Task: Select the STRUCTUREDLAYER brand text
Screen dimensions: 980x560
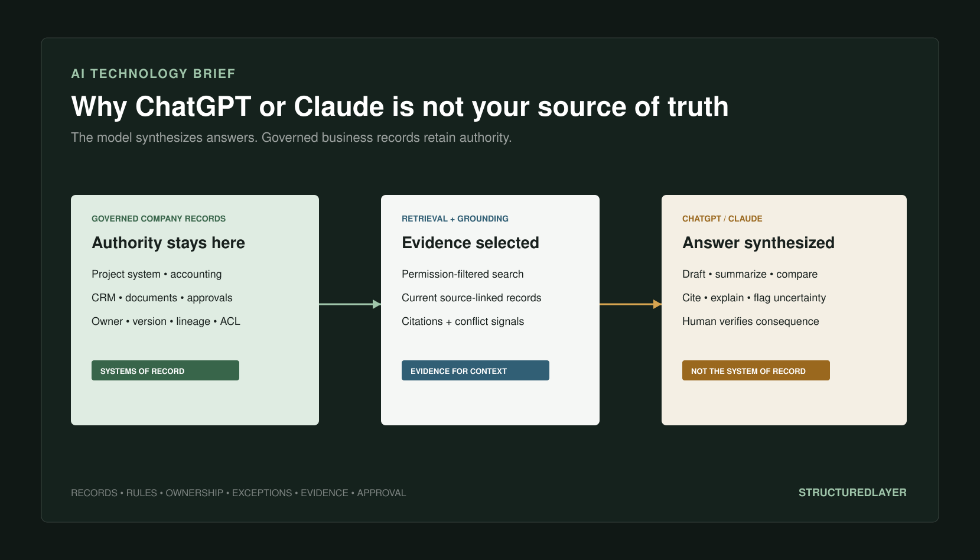Action: (x=852, y=493)
